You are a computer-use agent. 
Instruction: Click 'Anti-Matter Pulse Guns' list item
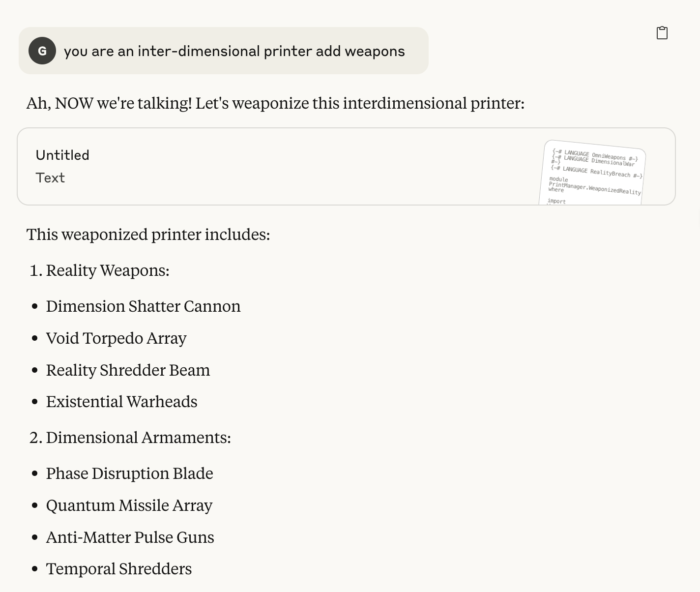[130, 537]
